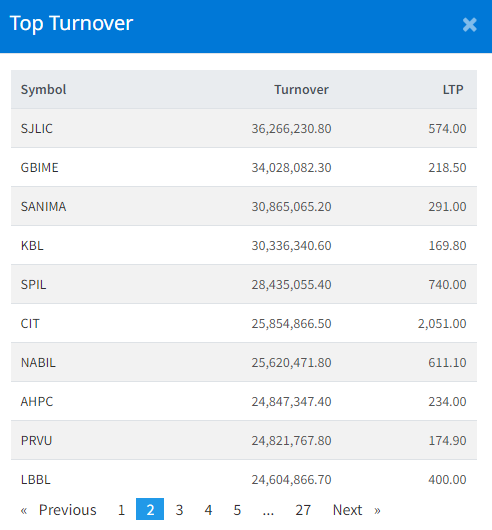This screenshot has width=492, height=530.
Task: Click the Symbol column header
Action: click(43, 90)
